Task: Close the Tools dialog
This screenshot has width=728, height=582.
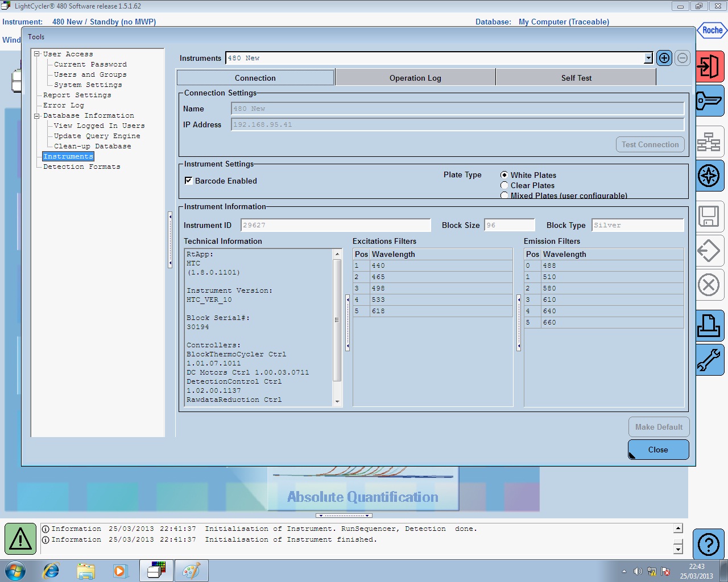Action: (658, 449)
